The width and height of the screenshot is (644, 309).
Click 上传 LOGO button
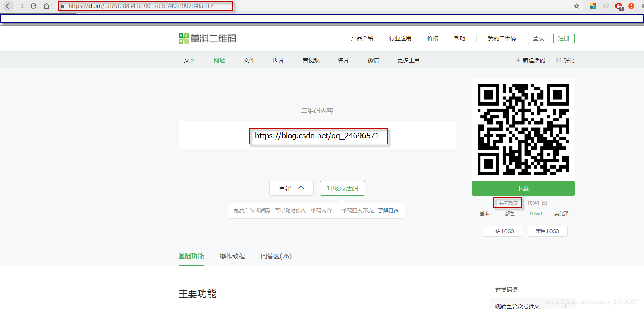503,231
